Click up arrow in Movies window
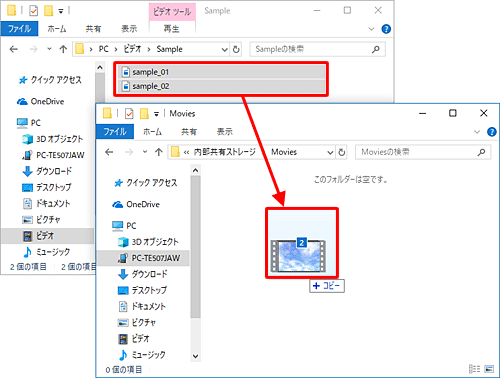 point(159,152)
